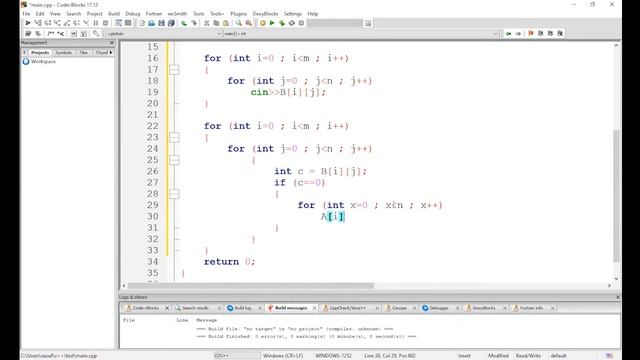Image resolution: width=640 pixels, height=360 pixels.
Task: Click the Find magnifier icon
Action: point(238,23)
